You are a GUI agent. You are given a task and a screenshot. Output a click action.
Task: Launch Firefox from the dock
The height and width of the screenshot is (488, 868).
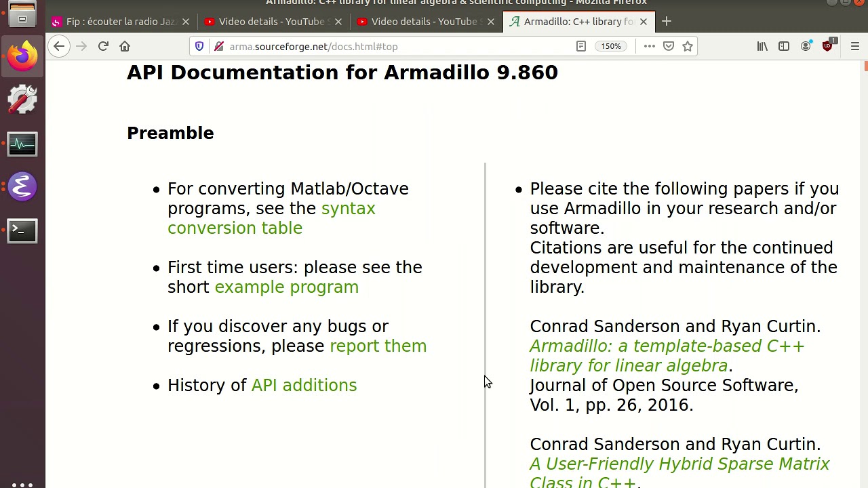(22, 56)
